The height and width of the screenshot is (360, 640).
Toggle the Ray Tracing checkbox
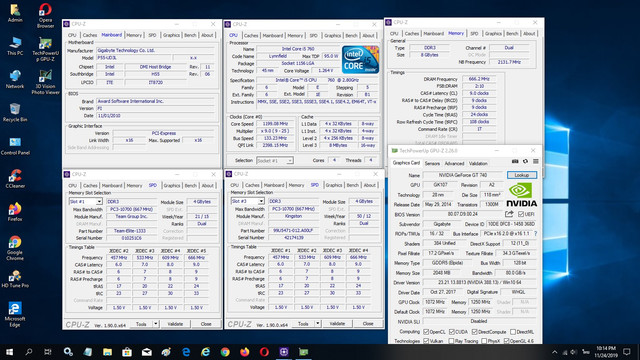(x=451, y=340)
